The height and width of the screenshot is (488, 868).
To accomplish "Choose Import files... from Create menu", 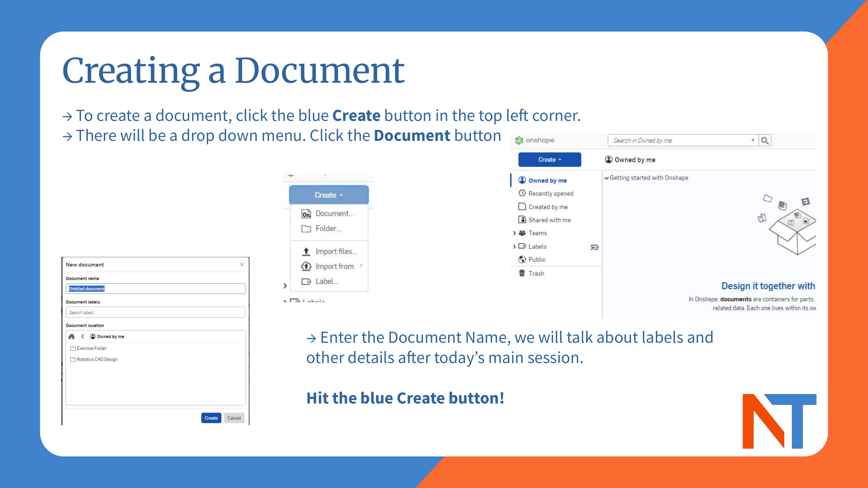I will (x=336, y=251).
